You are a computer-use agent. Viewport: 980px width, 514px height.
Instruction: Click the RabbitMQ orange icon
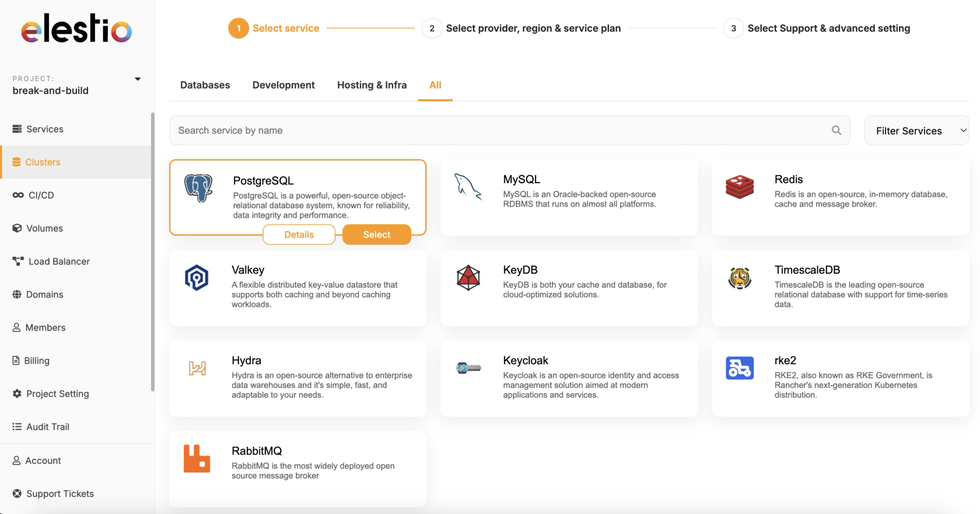point(197,459)
